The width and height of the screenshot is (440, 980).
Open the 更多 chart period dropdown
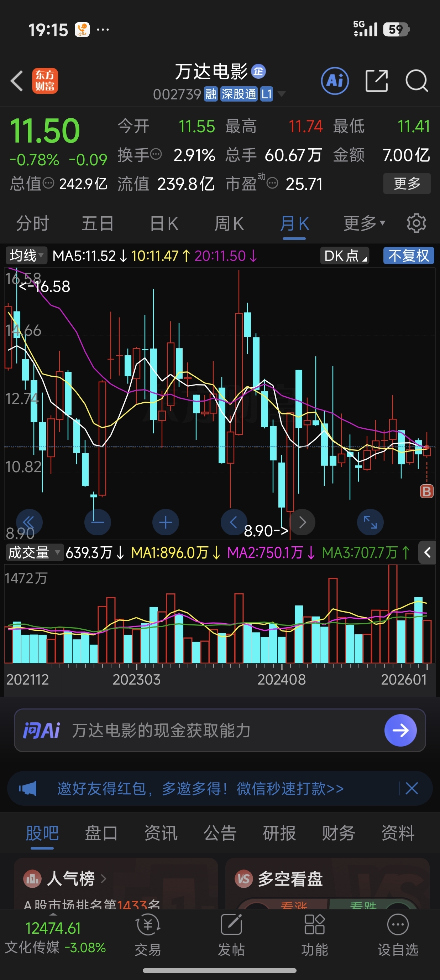click(365, 223)
